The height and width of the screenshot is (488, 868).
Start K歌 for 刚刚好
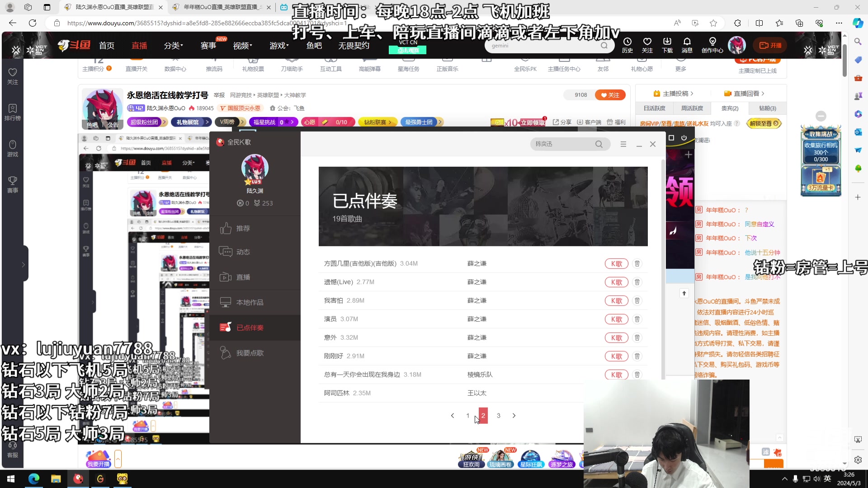[x=617, y=356]
